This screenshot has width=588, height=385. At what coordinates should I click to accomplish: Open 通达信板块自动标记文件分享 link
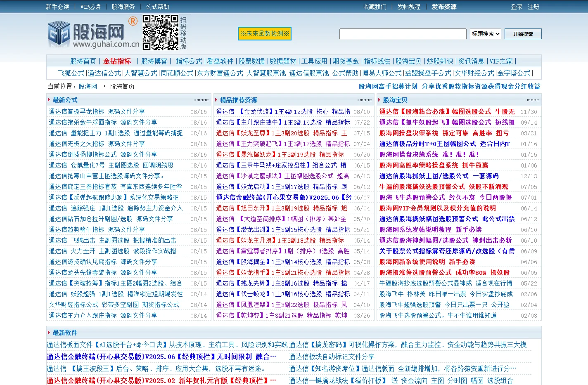pos(332,357)
